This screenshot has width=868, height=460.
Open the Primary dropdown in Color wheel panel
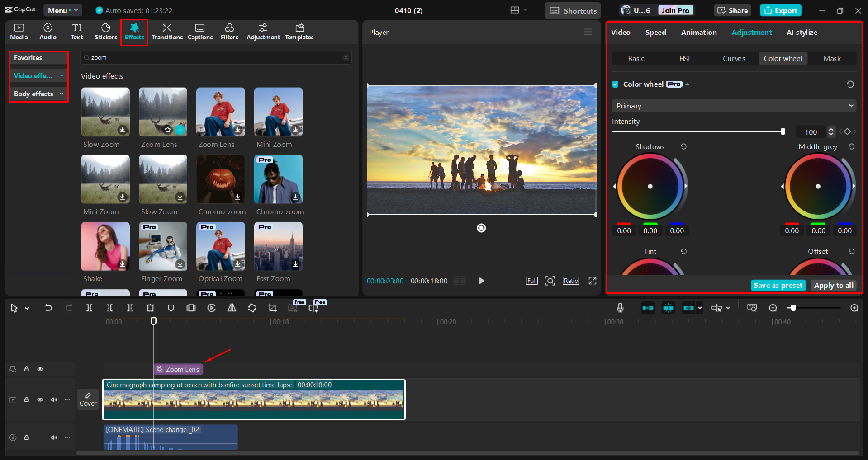click(733, 105)
